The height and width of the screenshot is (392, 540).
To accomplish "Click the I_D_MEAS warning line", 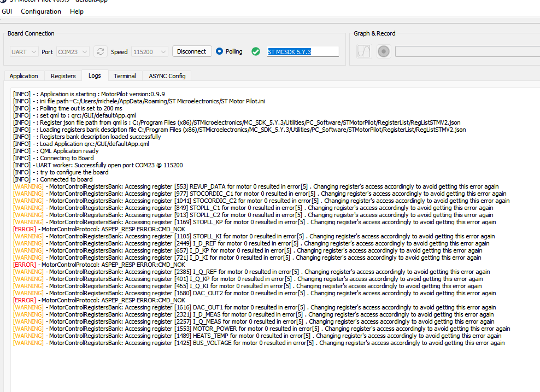I will tap(254, 314).
